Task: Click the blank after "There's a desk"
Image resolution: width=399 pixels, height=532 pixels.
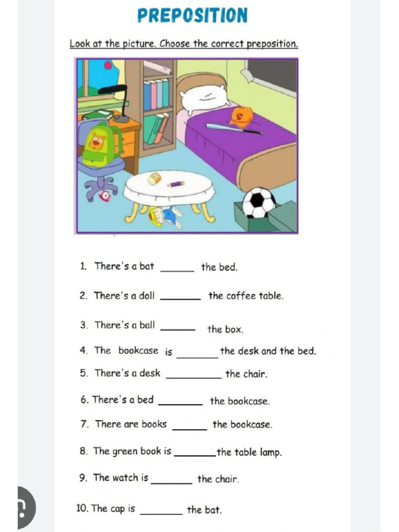Action: click(193, 376)
